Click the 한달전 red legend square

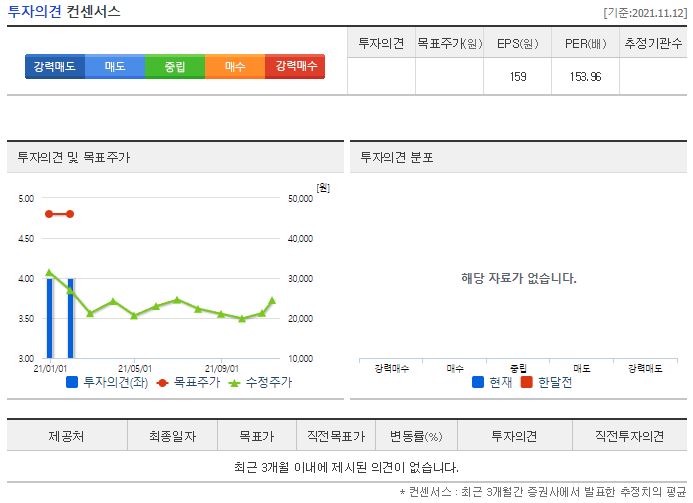[x=526, y=382]
